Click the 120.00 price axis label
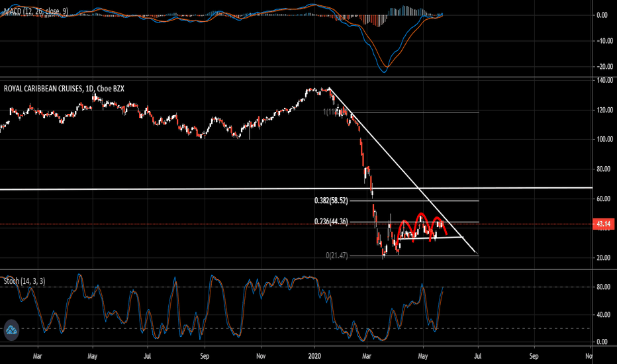The height and width of the screenshot is (364, 617). [605, 110]
